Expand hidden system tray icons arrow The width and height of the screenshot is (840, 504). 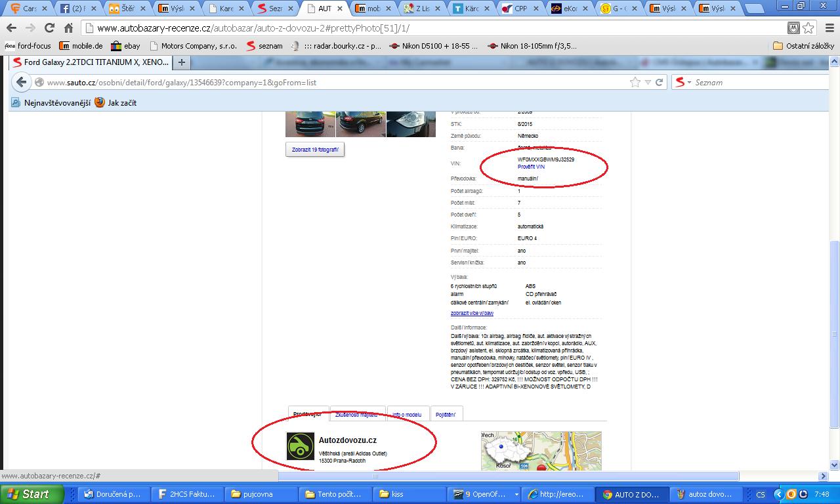coord(779,494)
